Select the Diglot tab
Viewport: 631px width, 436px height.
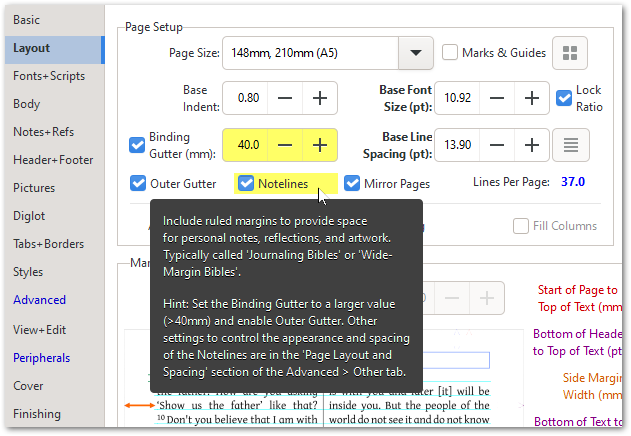coord(54,216)
